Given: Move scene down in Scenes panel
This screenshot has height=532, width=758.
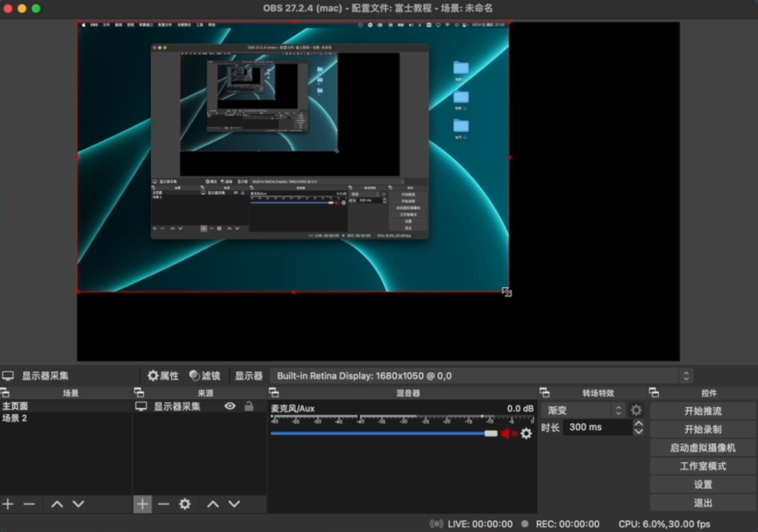Looking at the screenshot, I should (79, 505).
